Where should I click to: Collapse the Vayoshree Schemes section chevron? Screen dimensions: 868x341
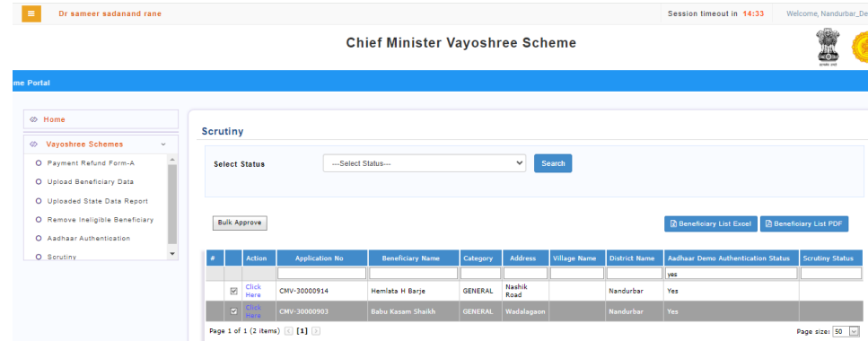tap(162, 144)
